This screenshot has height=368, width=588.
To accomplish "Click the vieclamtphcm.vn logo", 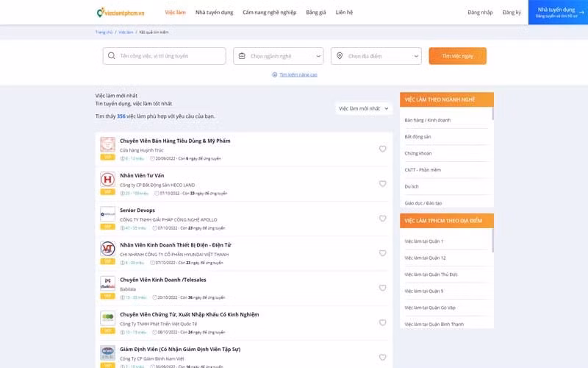I will pos(121,13).
